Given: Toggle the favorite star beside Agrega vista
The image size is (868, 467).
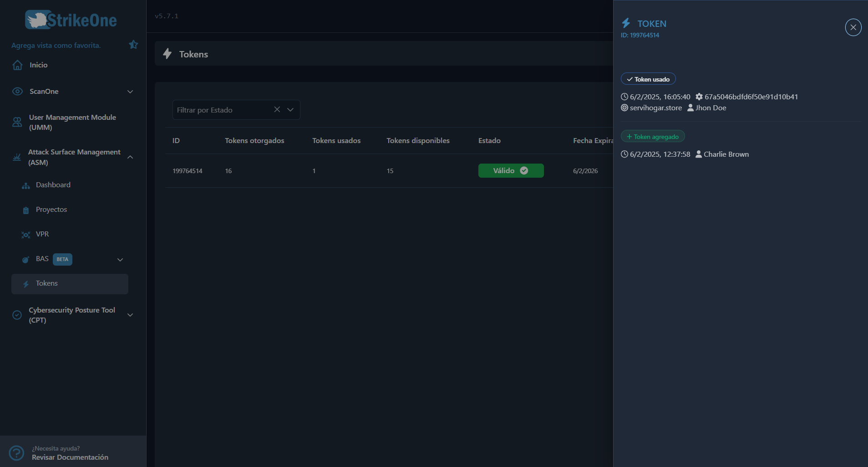Looking at the screenshot, I should pos(133,44).
